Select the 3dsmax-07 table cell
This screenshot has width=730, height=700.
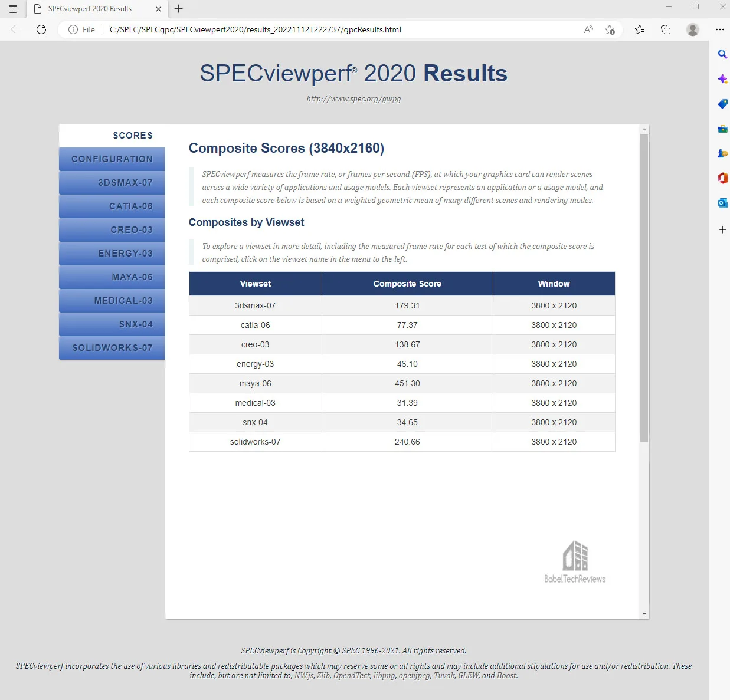[256, 305]
